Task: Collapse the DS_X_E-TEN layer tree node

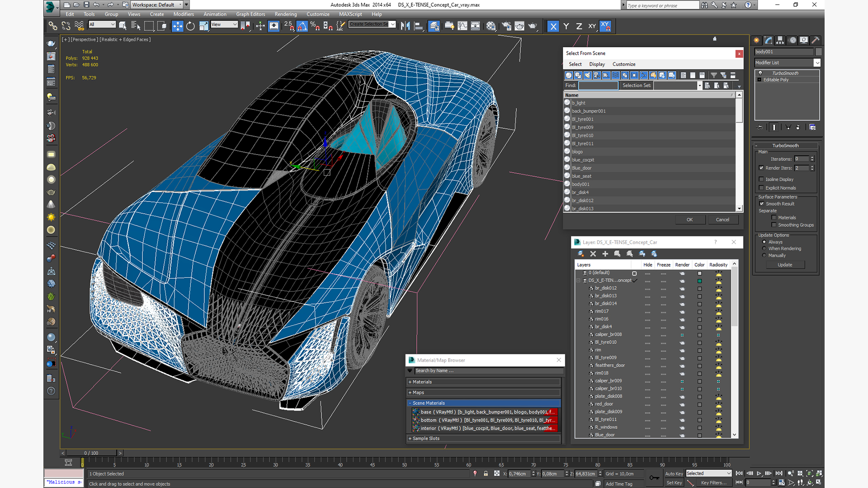Action: 578,281
